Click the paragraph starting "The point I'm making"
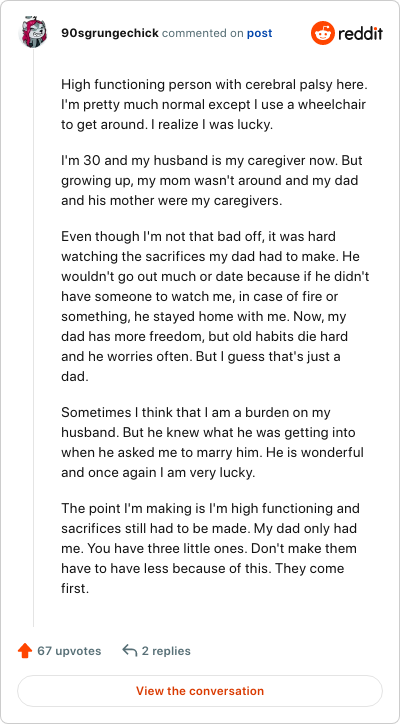The width and height of the screenshot is (400, 724). click(210, 549)
